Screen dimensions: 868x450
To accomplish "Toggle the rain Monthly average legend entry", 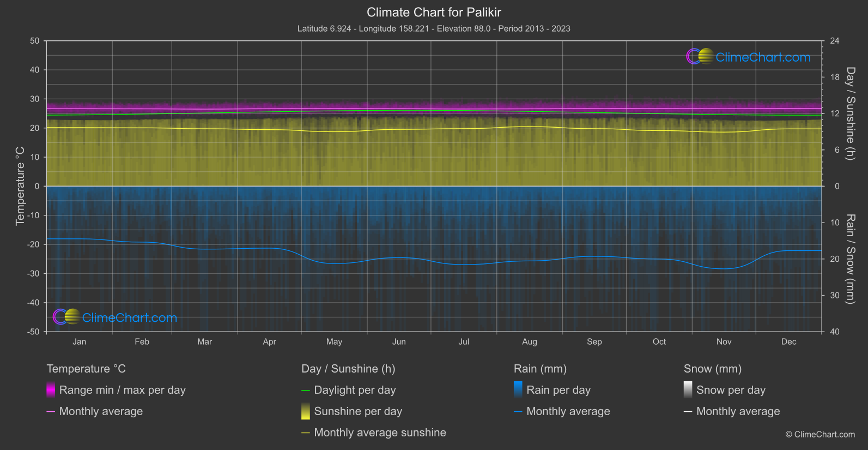I will (x=562, y=411).
